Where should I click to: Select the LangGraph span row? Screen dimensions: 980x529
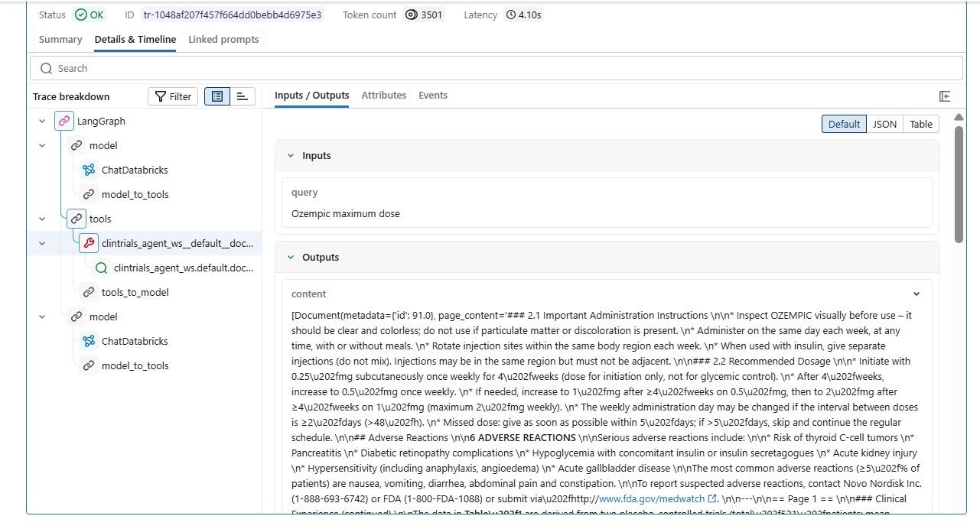[145, 121]
